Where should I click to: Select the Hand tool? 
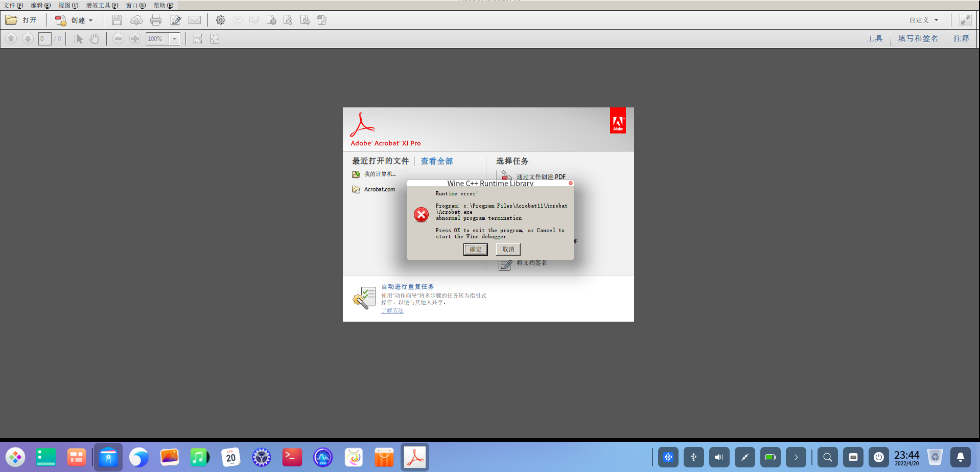(x=95, y=38)
